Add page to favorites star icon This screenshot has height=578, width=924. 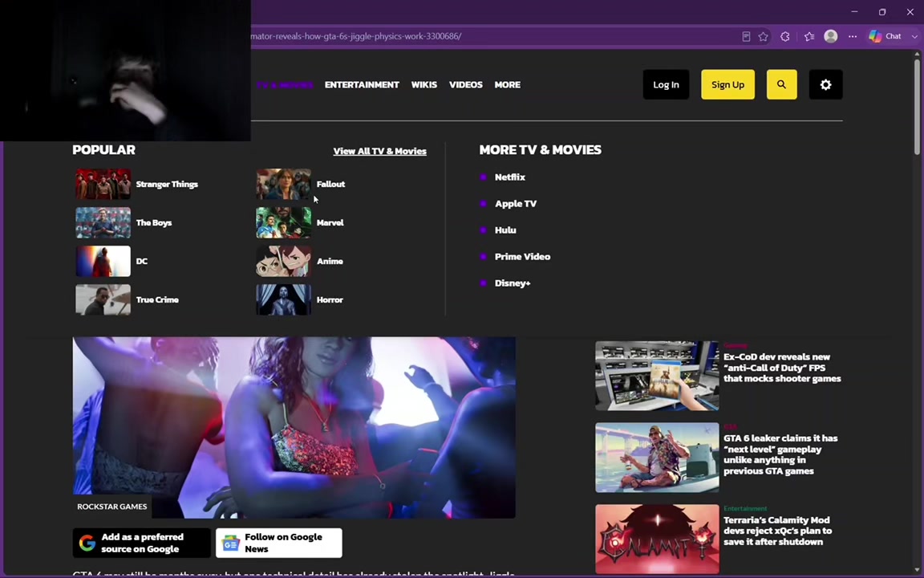coord(763,37)
